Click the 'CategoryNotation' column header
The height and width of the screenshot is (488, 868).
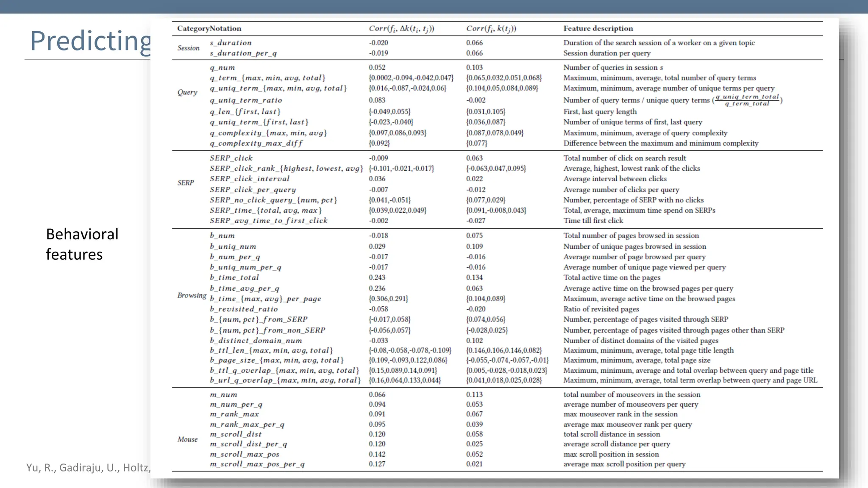pyautogui.click(x=209, y=28)
